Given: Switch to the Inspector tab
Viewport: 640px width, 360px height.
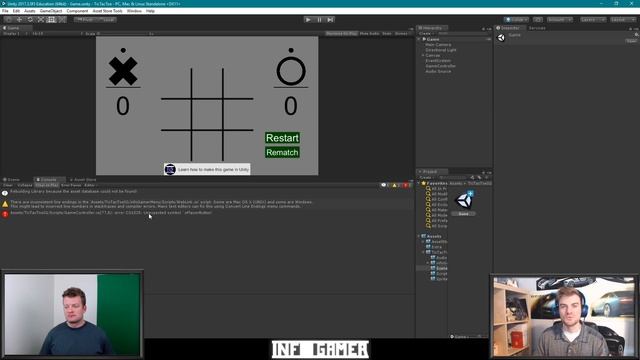Looking at the screenshot, I should click(x=510, y=28).
